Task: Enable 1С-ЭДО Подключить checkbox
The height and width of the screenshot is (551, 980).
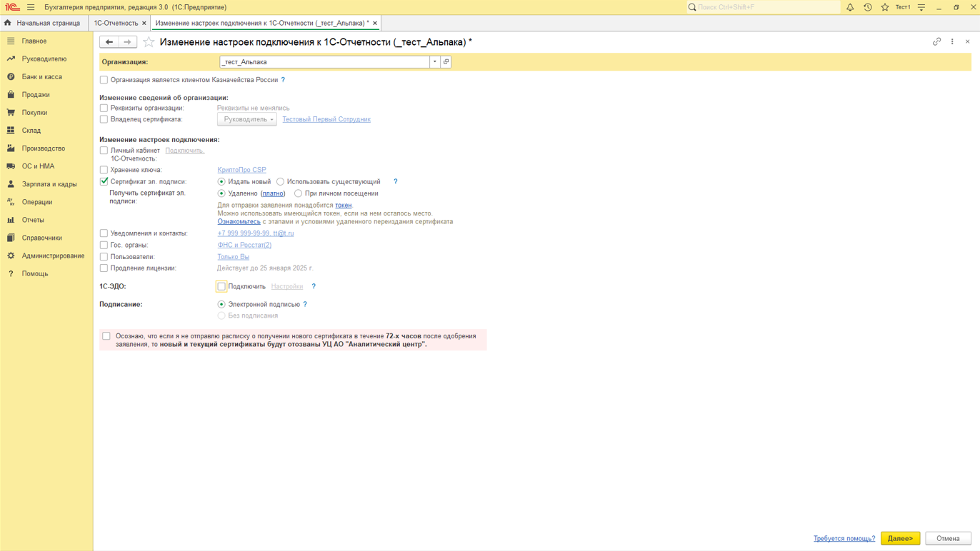Action: [x=221, y=286]
